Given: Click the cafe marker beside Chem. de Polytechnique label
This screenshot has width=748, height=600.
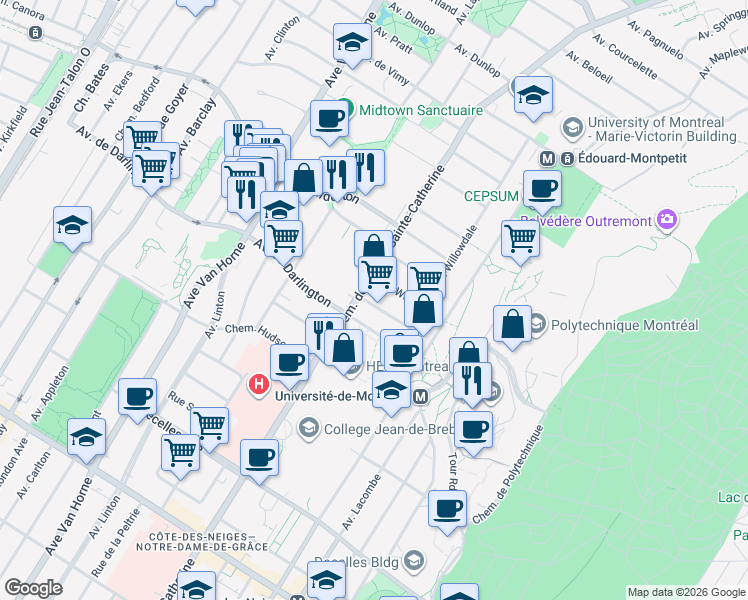Looking at the screenshot, I should click(447, 509).
